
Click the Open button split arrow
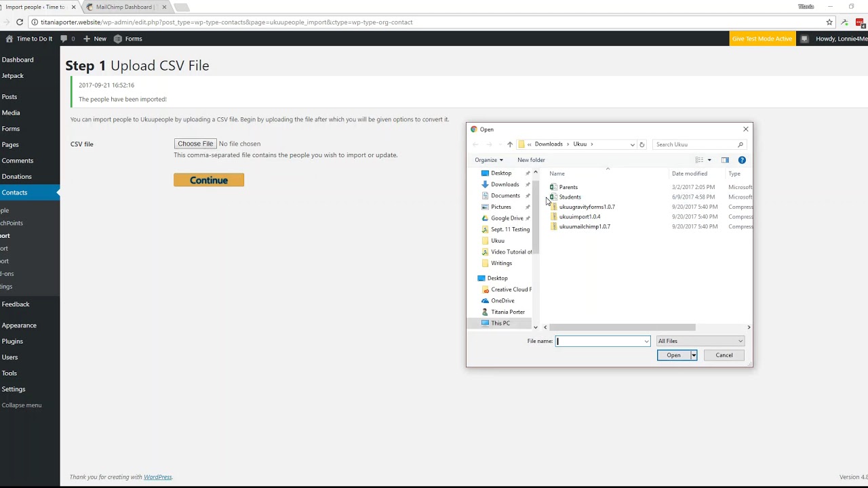[x=693, y=355]
